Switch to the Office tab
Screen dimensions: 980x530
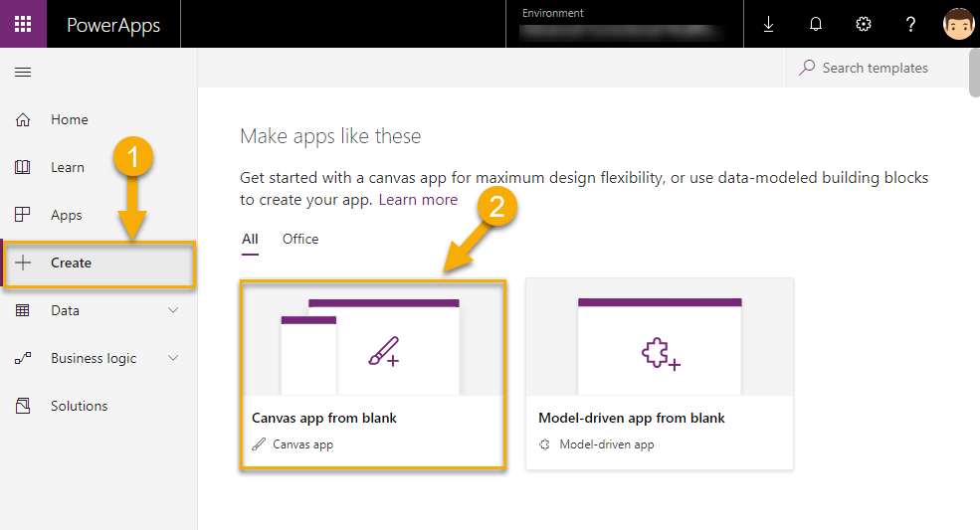tap(300, 240)
